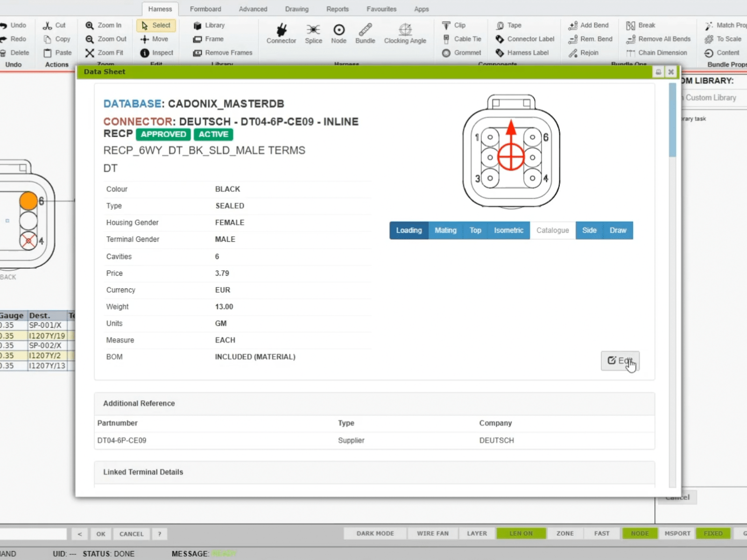Viewport: 747px width, 560px height.
Task: Cancel the dialog with CANCEL button
Action: tap(131, 533)
